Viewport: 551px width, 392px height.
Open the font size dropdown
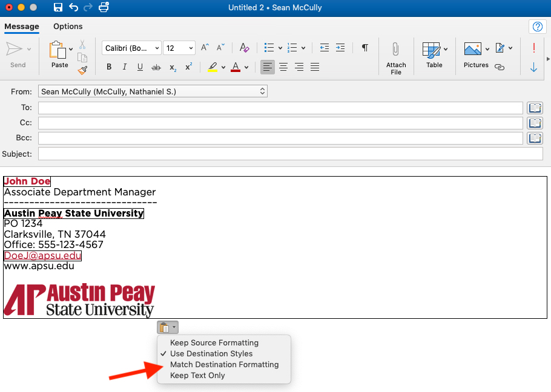tap(180, 48)
